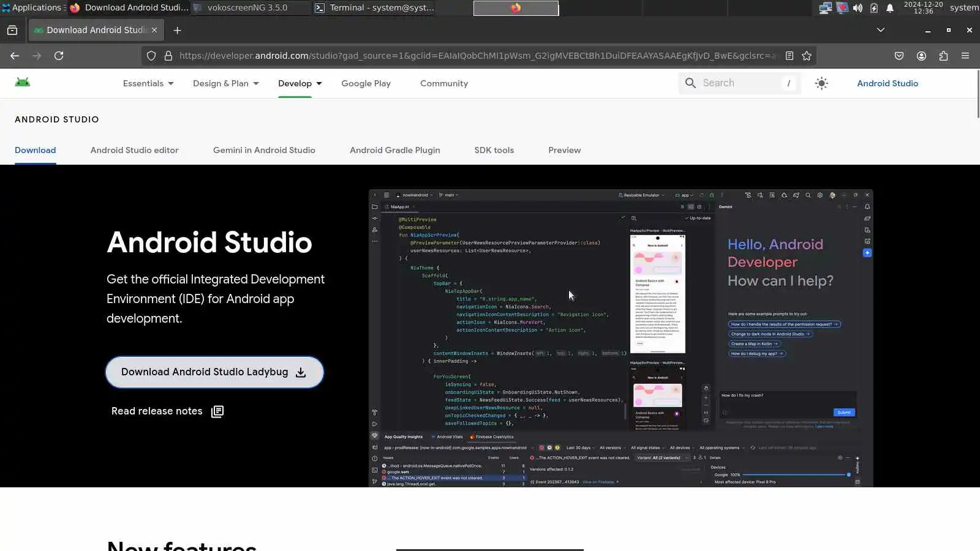This screenshot has width=980, height=551.
Task: Click the Android Studio IDE screenshot
Action: tap(621, 338)
